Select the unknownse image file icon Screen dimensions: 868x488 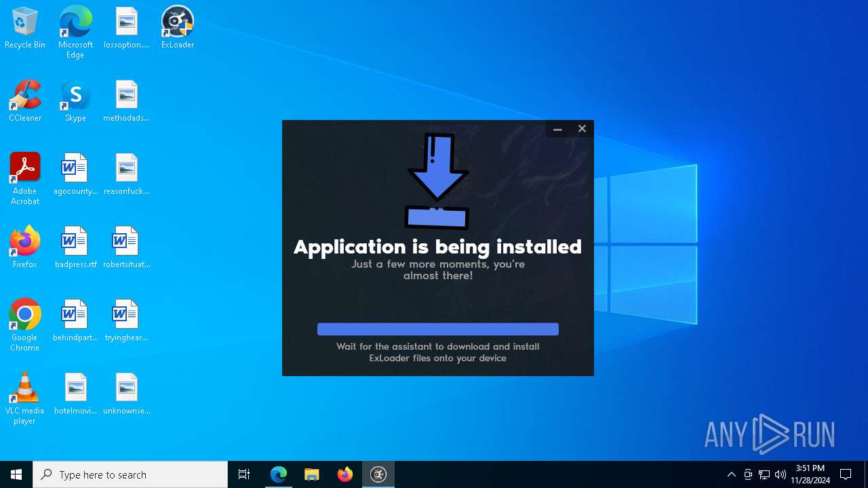[x=126, y=394]
